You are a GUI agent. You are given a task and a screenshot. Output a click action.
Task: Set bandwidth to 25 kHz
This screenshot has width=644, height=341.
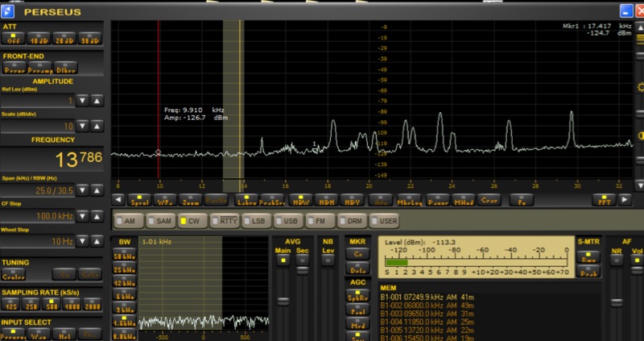pos(125,268)
